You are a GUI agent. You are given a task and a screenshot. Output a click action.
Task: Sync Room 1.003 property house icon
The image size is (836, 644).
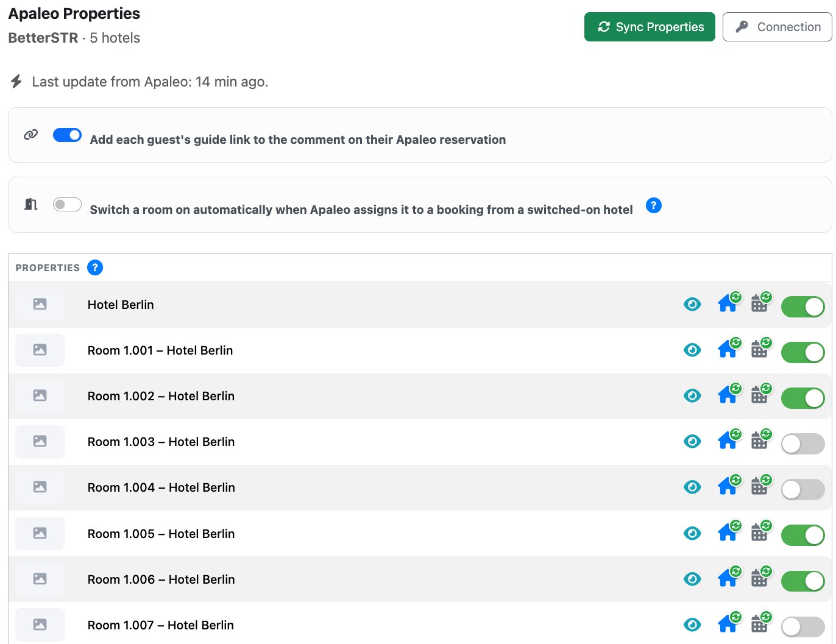click(729, 439)
